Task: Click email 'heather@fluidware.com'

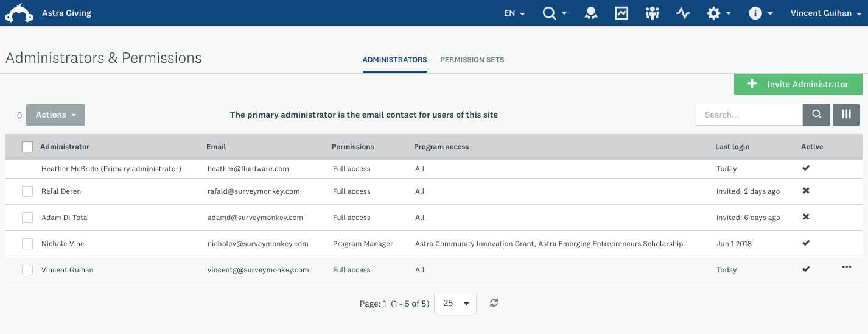Action: [248, 169]
